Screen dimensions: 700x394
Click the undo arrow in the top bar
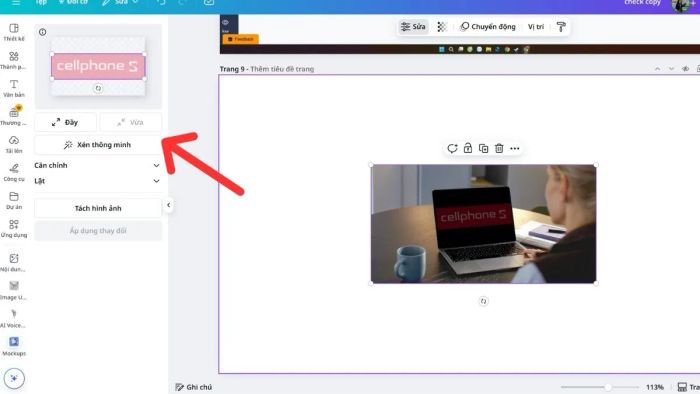pyautogui.click(x=161, y=2)
